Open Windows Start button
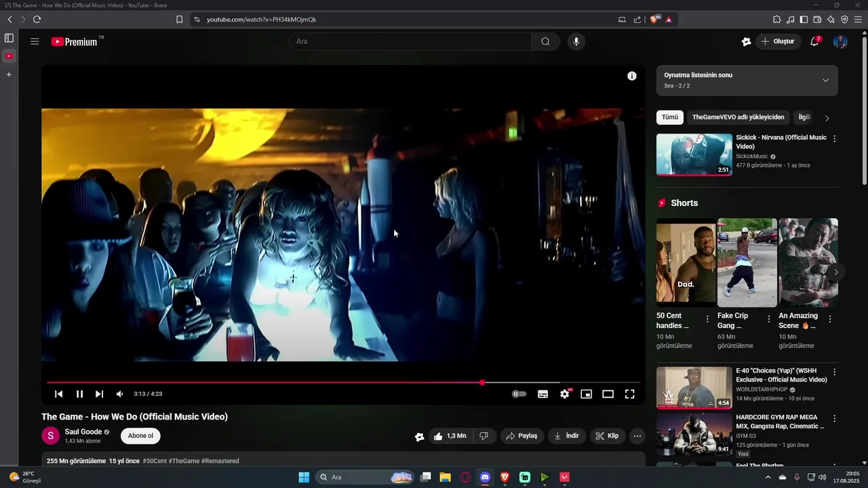Image resolution: width=868 pixels, height=488 pixels. coord(304,477)
